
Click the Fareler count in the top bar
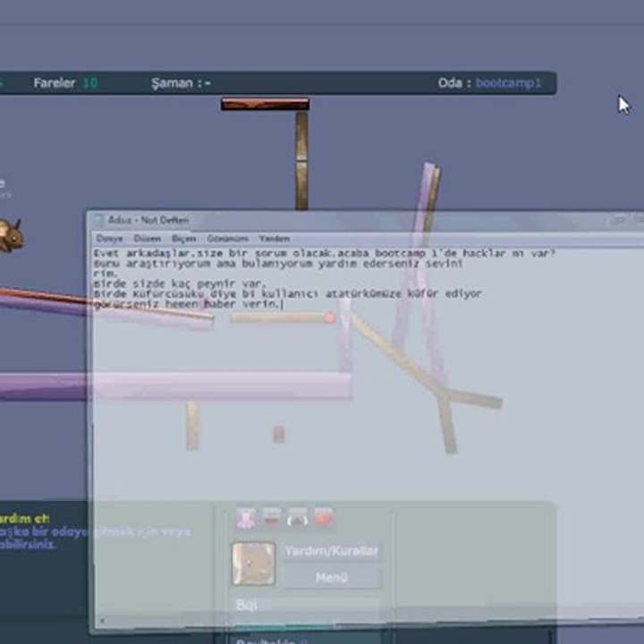point(90,83)
